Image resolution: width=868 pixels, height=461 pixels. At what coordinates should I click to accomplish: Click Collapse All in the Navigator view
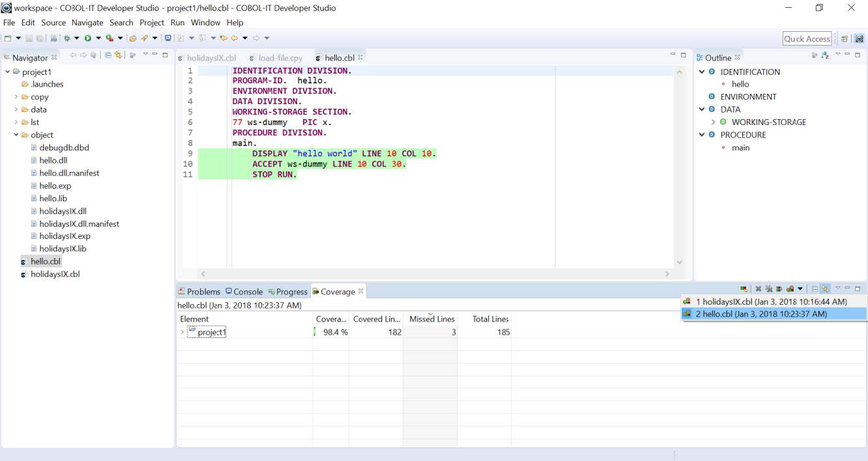tap(108, 55)
